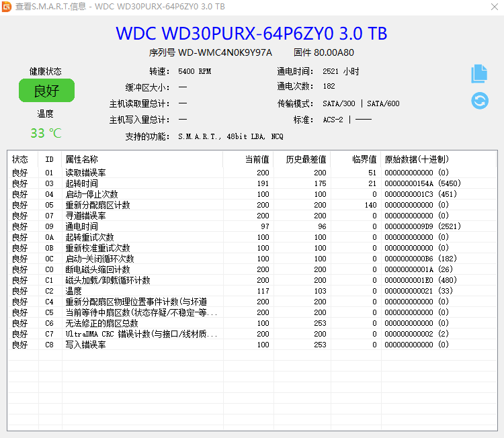The image size is (504, 438).
Task: Sort by the 状态 column header
Action: pos(21,159)
